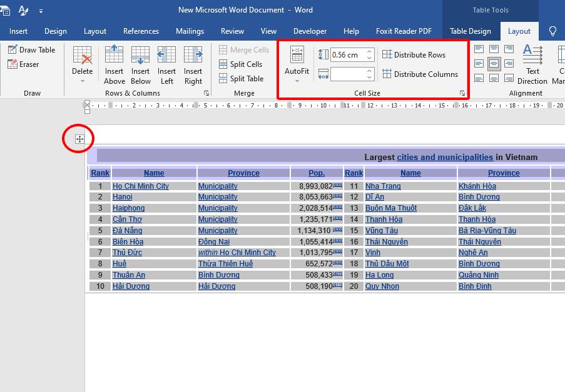This screenshot has width=565, height=392.
Task: Open the Ho Chi Minh City link
Action: pos(141,186)
